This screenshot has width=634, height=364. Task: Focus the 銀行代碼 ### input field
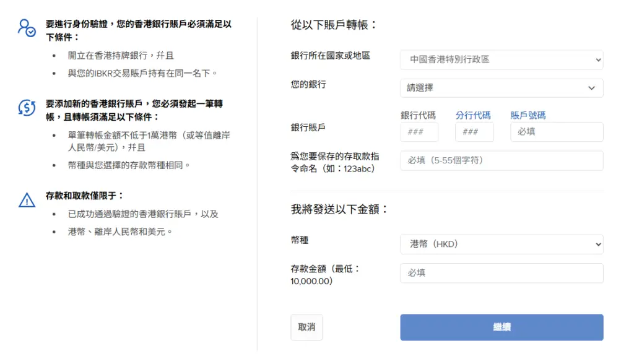point(419,132)
